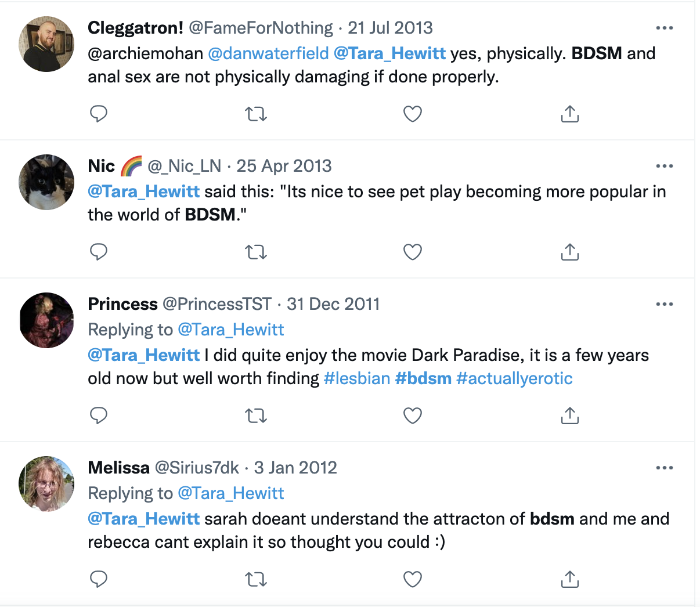This screenshot has height=607, width=700.
Task: Retweet the Cleggatron tweet
Action: 256,114
